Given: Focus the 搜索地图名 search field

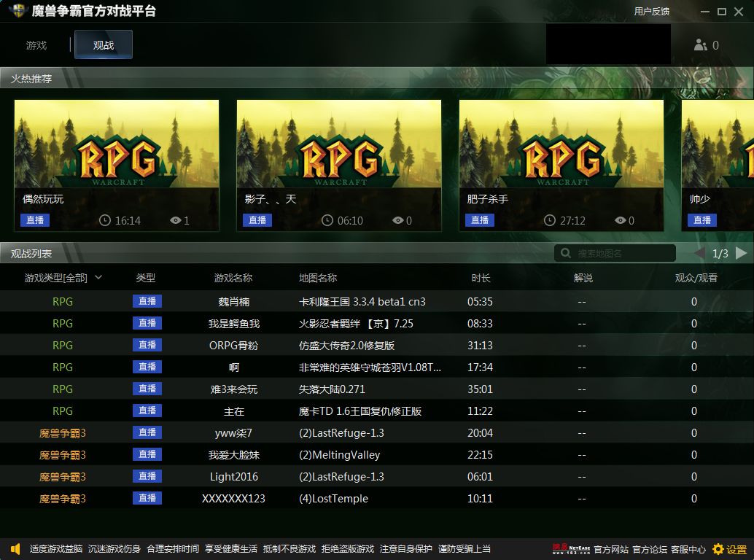Looking at the screenshot, I should point(615,253).
